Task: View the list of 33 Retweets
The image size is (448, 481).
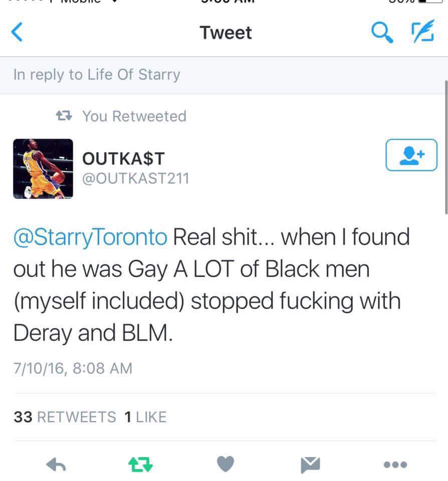Action: coord(65,416)
